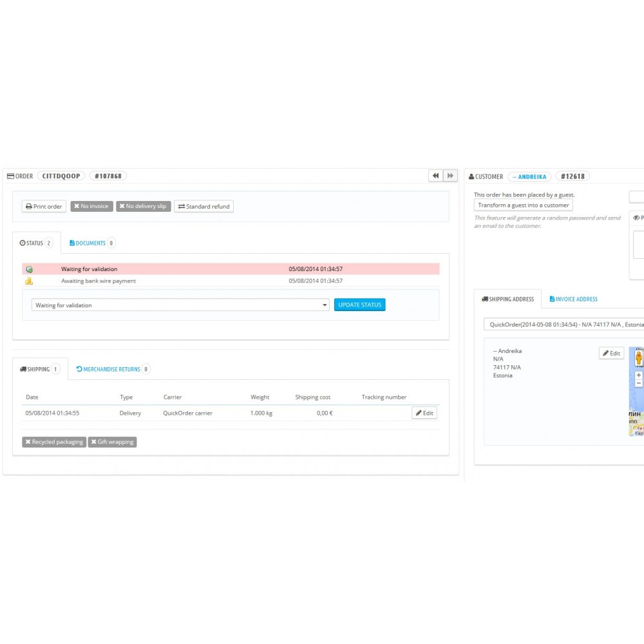Click the Carrier column header
The width and height of the screenshot is (644, 644).
173,397
